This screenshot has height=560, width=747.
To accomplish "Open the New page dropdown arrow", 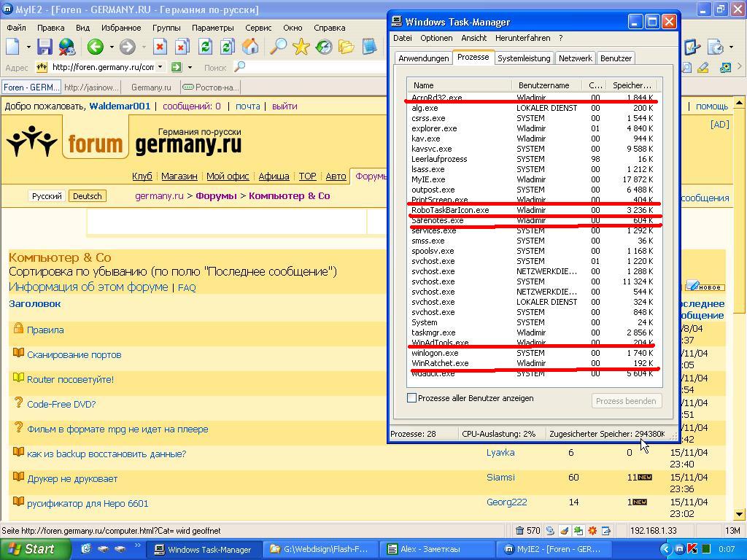I will click(28, 47).
